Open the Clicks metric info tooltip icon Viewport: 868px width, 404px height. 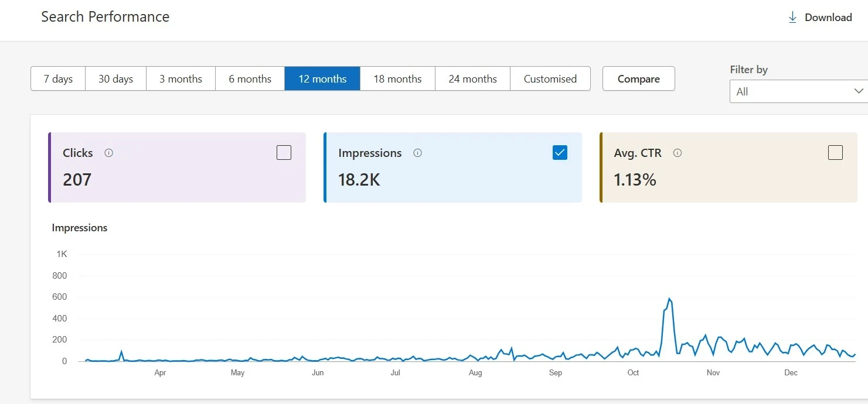pyautogui.click(x=108, y=153)
